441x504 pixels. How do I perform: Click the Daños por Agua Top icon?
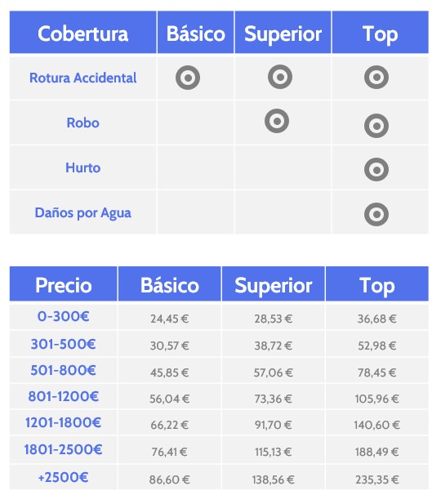pos(376,214)
